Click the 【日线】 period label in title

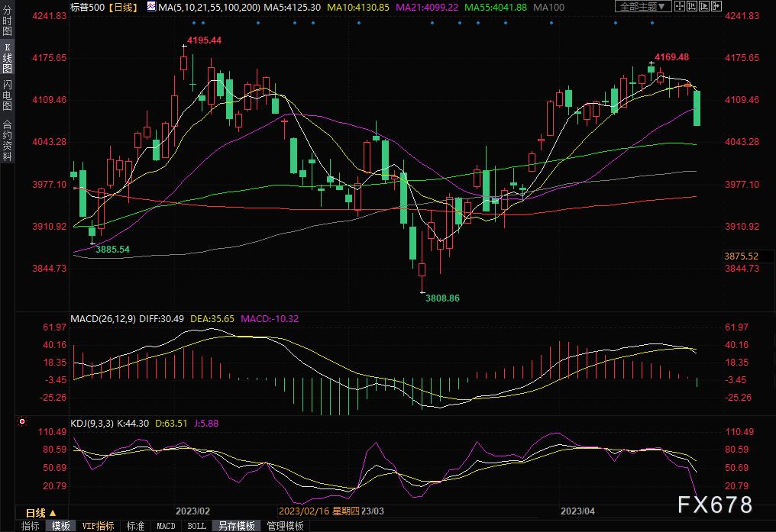click(x=121, y=7)
